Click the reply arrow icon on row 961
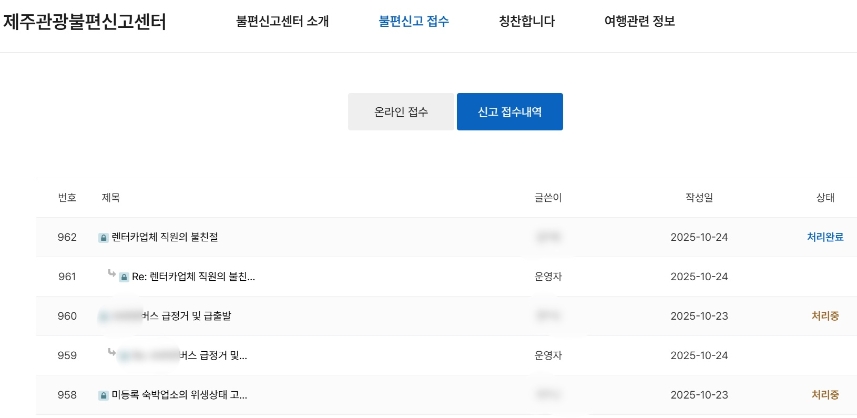Screen dimensions: 857x418 point(111,274)
